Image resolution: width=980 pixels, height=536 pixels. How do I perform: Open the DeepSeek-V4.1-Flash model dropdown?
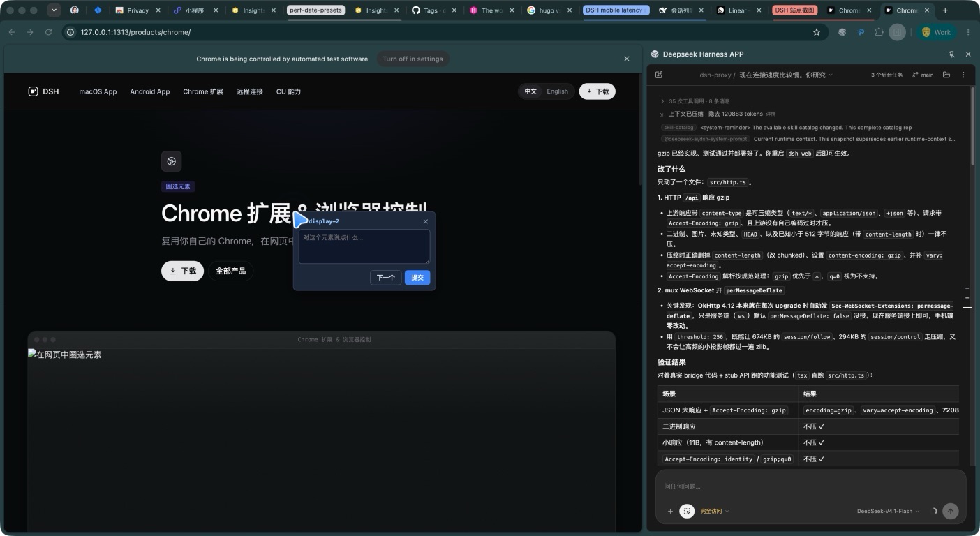[x=888, y=511]
